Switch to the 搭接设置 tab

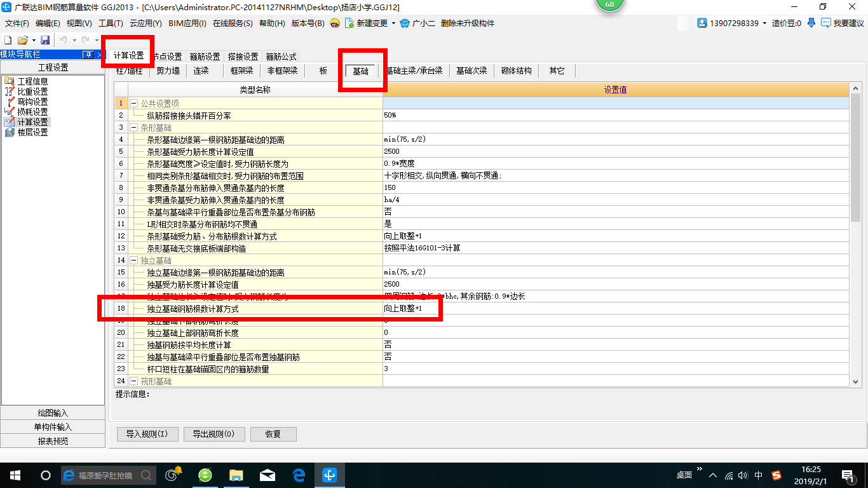click(243, 57)
